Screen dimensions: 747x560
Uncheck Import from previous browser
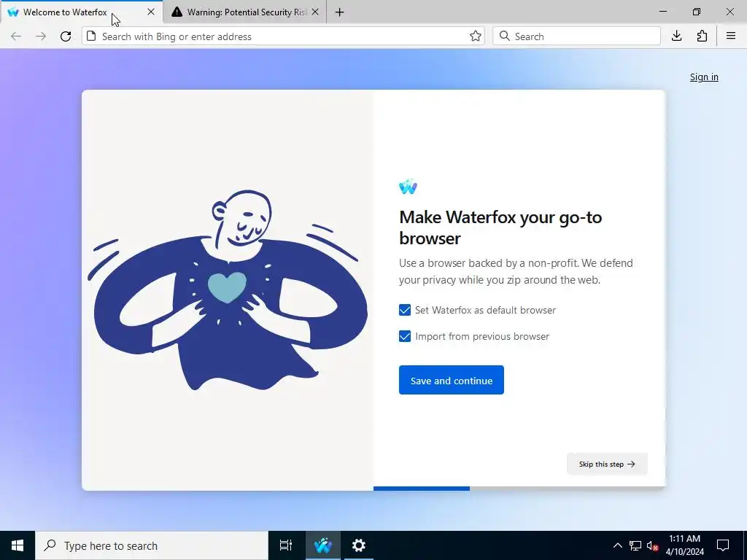[404, 336]
